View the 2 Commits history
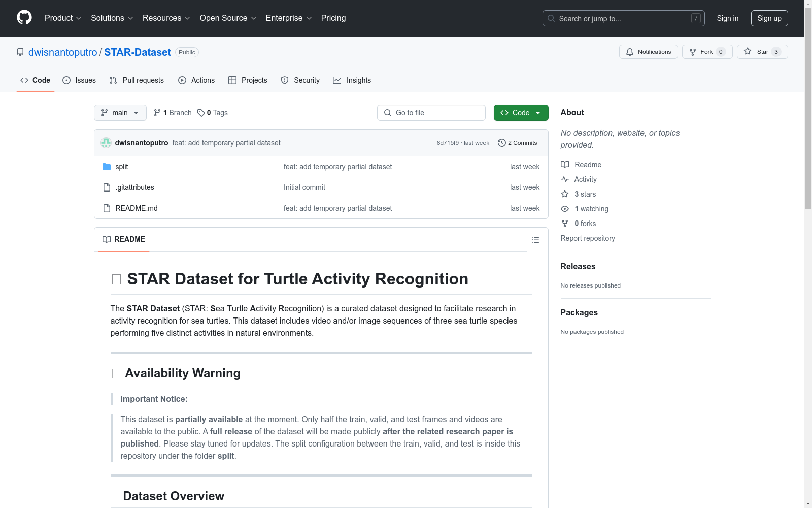 (x=518, y=143)
